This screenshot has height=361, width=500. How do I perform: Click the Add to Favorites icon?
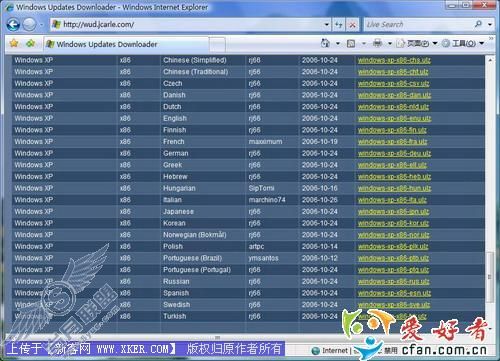click(30, 43)
